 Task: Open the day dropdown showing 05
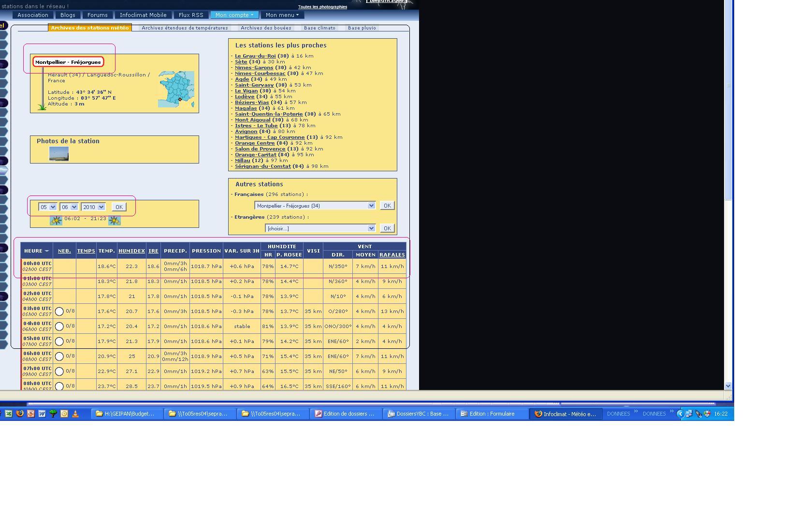(x=48, y=207)
